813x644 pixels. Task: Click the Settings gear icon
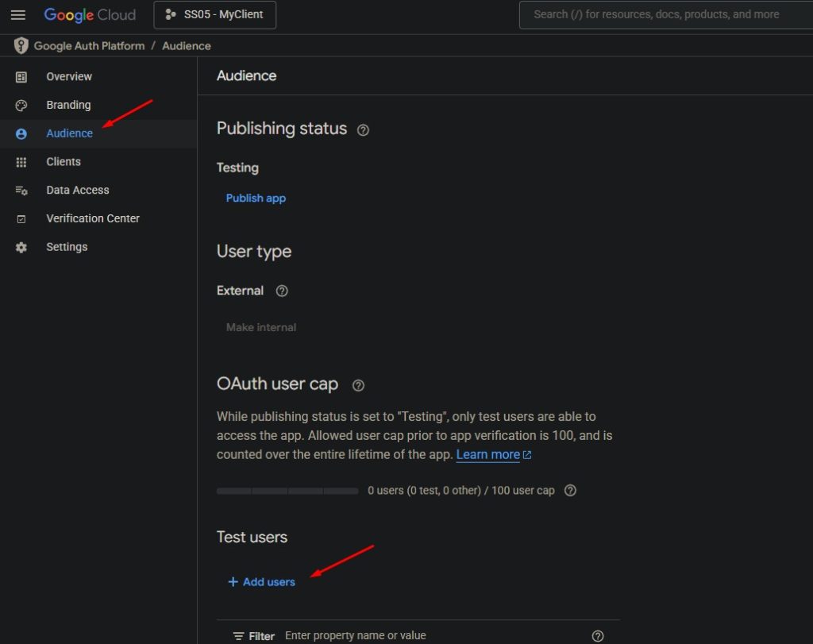(21, 247)
